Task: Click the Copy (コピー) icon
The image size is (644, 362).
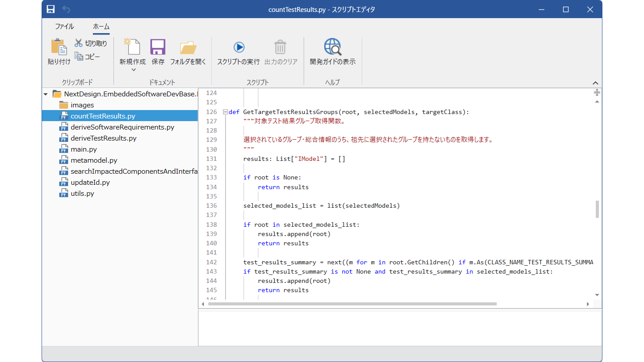Action: [x=79, y=57]
